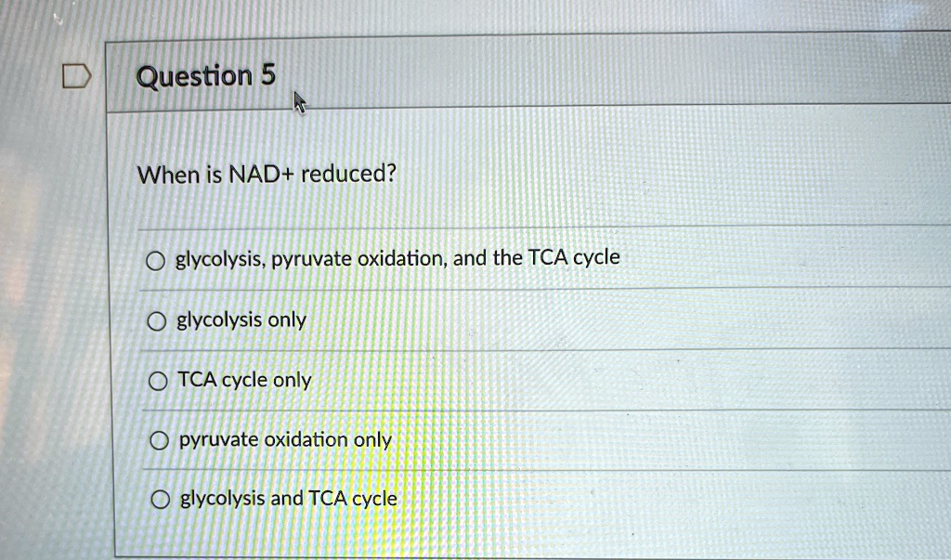951x560 pixels.
Task: Click the empty circle beside glycolysis only
Action: 157,319
